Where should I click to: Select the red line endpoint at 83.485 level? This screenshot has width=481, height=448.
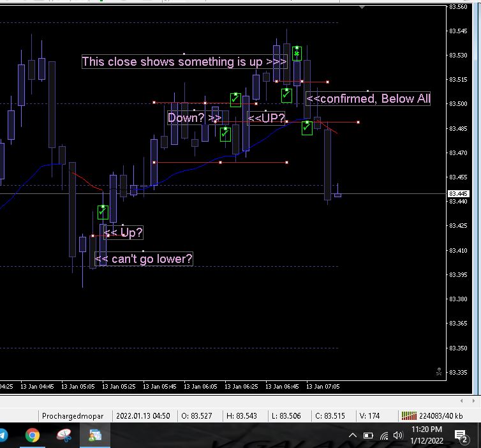click(x=358, y=122)
